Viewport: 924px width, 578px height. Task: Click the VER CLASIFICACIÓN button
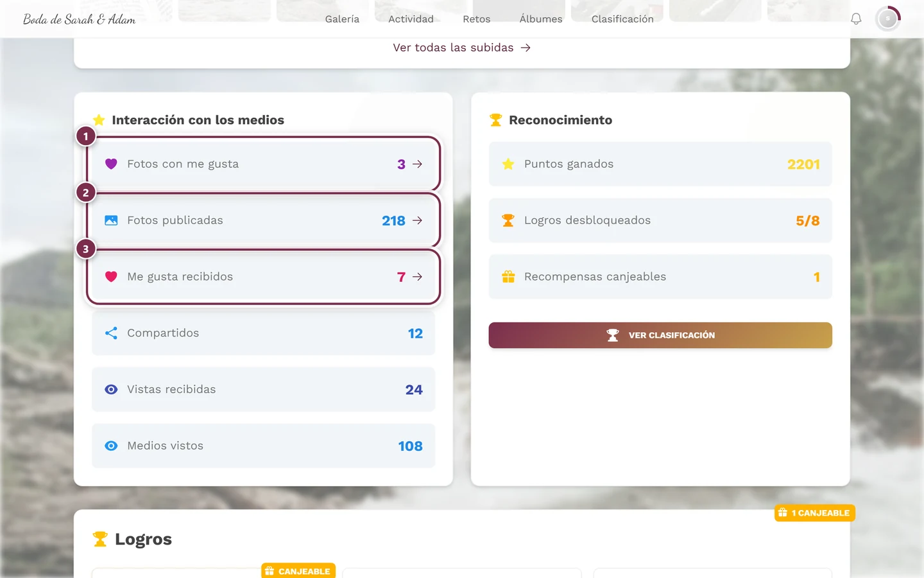tap(660, 335)
